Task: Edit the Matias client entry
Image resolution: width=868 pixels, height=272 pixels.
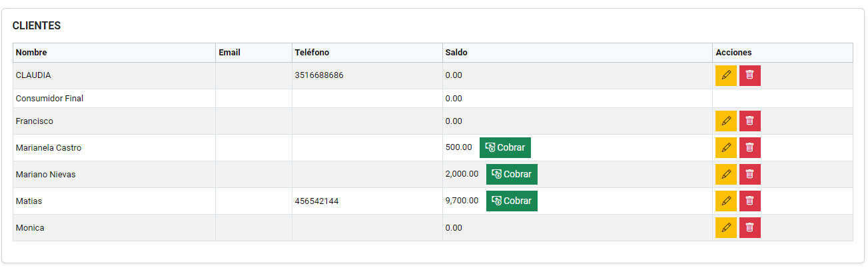Action: (725, 201)
